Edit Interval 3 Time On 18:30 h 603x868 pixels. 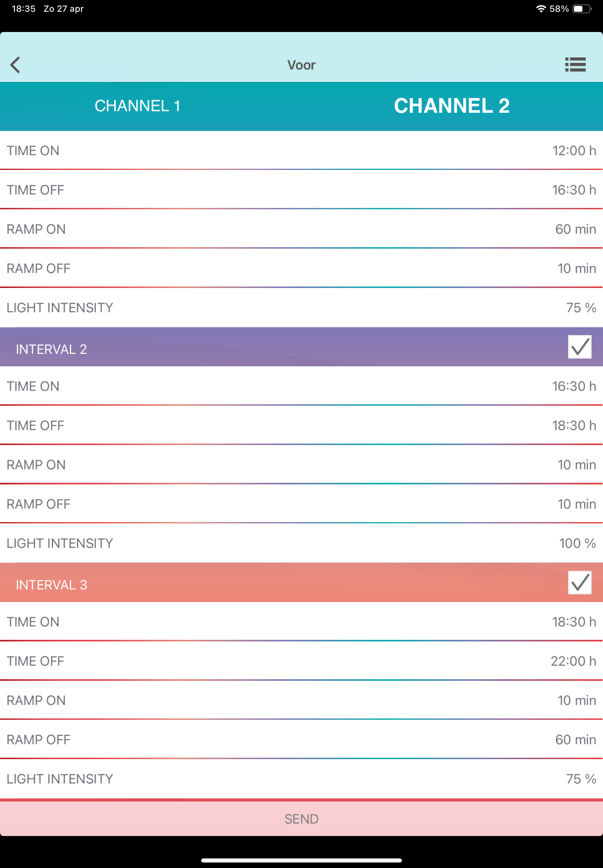301,622
